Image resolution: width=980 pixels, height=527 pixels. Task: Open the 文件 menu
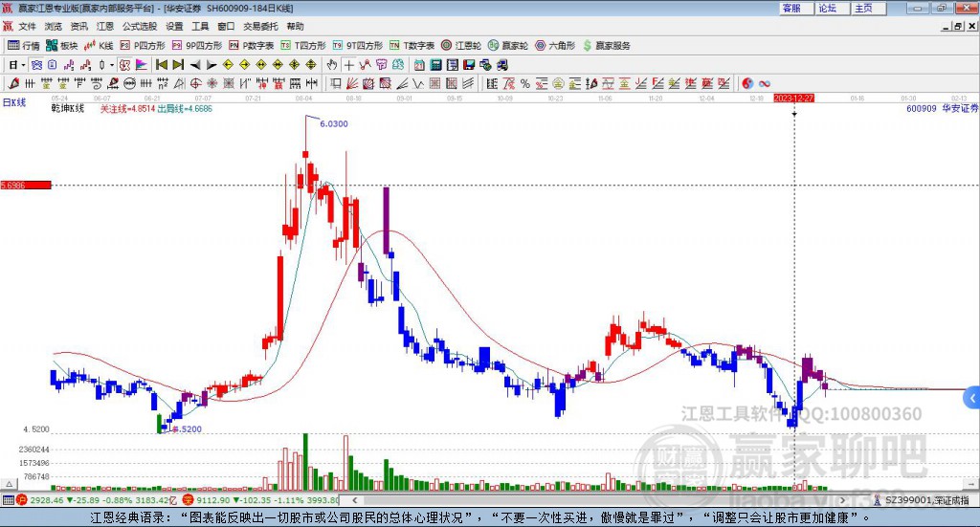[x=27, y=26]
